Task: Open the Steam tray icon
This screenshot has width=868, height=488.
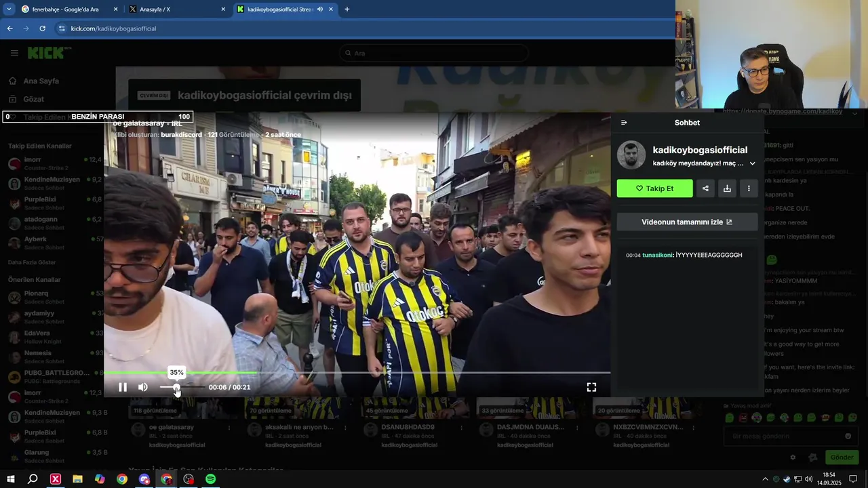Action: [x=787, y=479]
